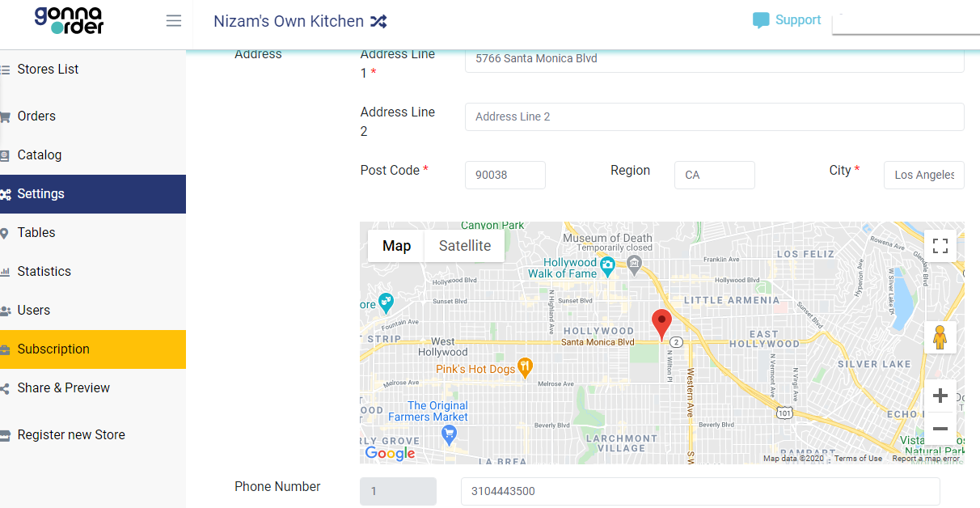The width and height of the screenshot is (980, 508).
Task: Toggle the hamburger sidebar menu icon
Action: [x=173, y=21]
